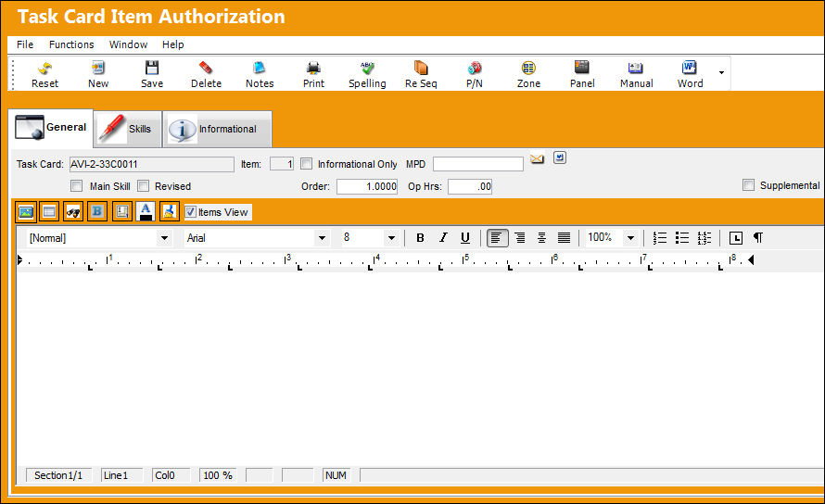825x504 pixels.
Task: Save the task card item
Action: pyautogui.click(x=152, y=74)
